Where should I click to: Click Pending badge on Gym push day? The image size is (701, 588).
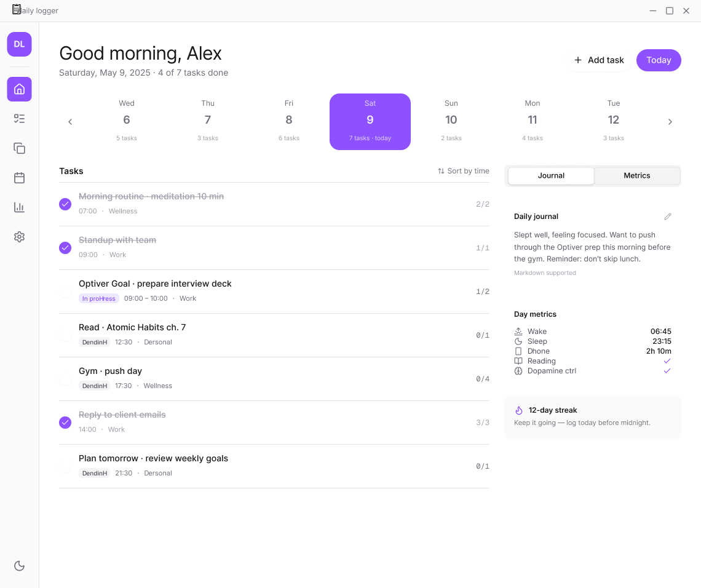click(x=95, y=386)
